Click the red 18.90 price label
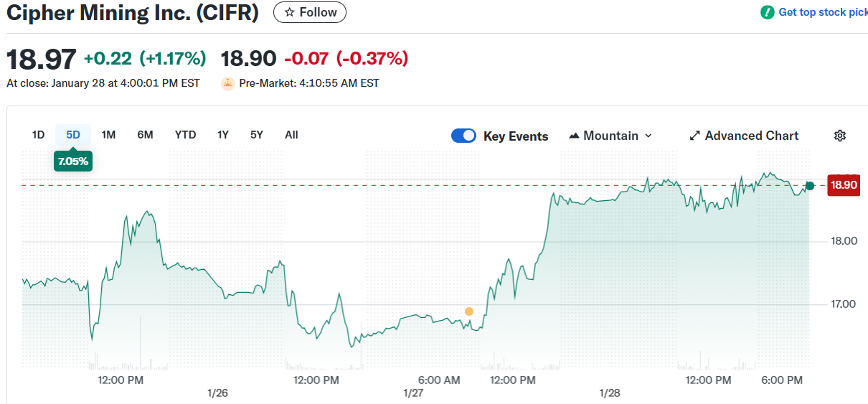 click(x=843, y=185)
